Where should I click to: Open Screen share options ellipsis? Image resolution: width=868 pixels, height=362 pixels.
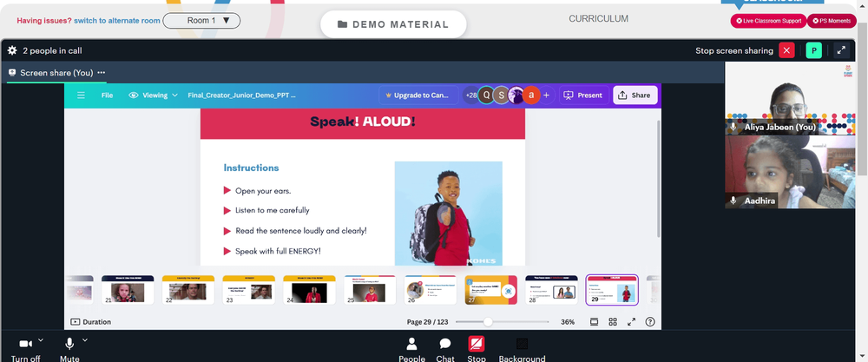(x=102, y=73)
